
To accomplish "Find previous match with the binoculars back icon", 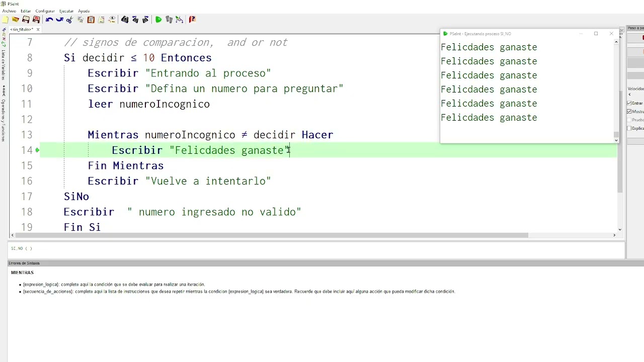I will (135, 20).
